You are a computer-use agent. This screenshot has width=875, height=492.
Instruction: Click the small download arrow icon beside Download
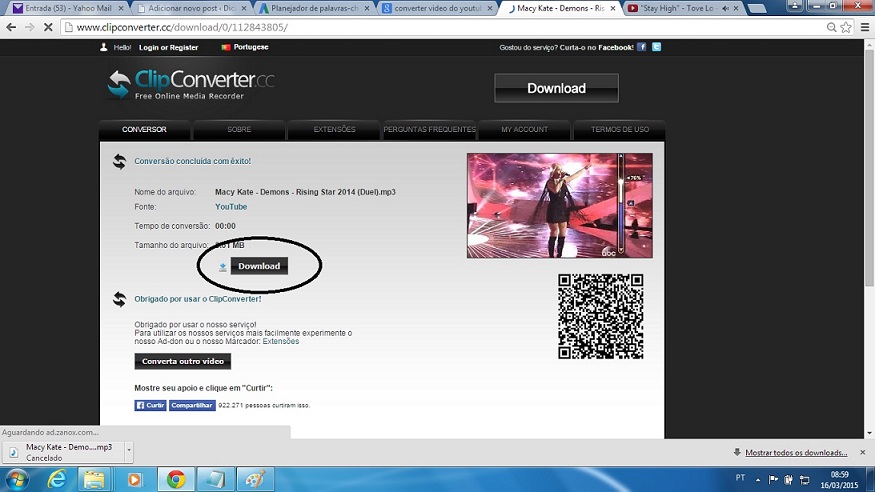(223, 267)
